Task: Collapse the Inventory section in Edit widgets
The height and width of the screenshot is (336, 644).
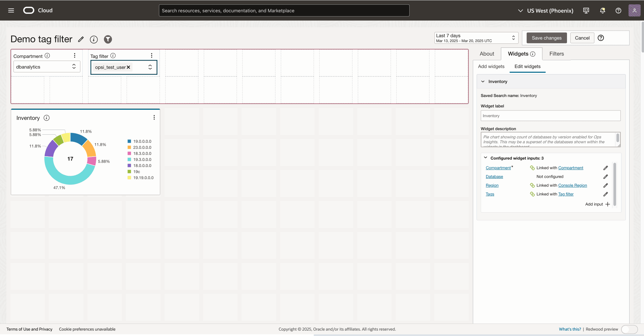Action: [x=483, y=81]
